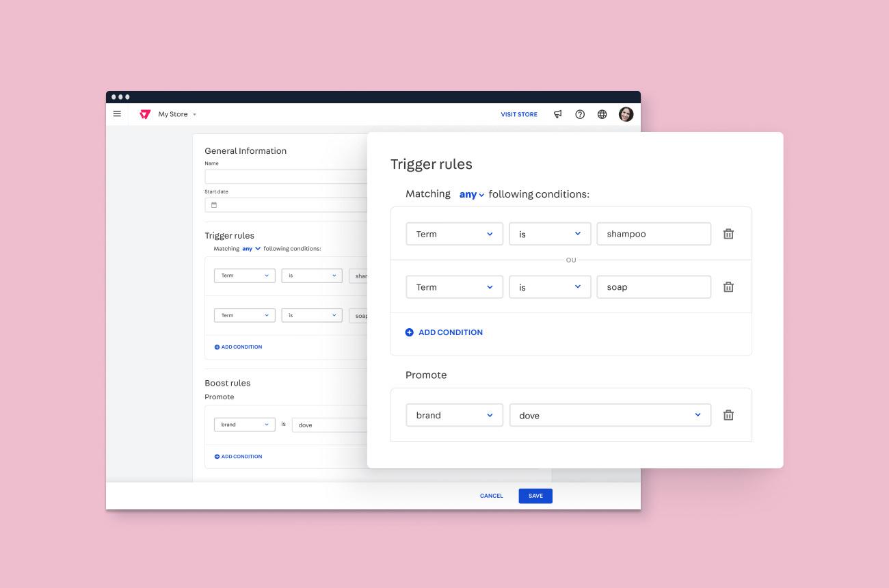Click the CANCEL button

(x=491, y=496)
